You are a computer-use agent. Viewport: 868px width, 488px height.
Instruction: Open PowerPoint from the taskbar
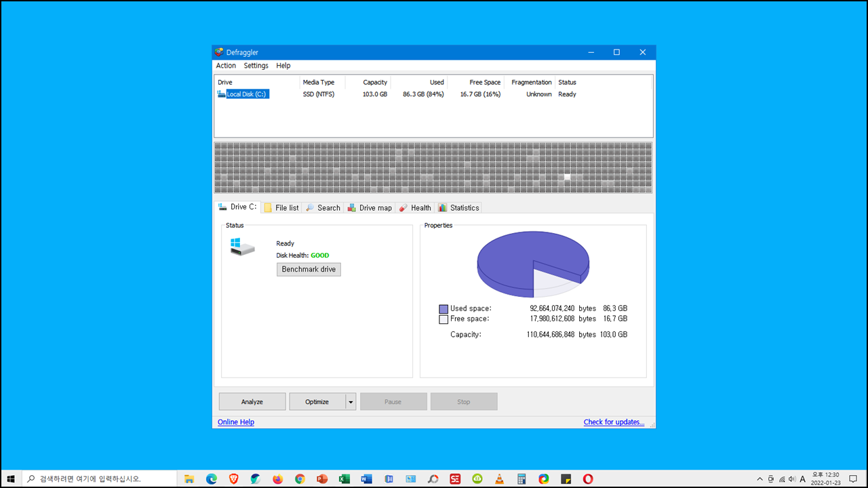pos(322,479)
